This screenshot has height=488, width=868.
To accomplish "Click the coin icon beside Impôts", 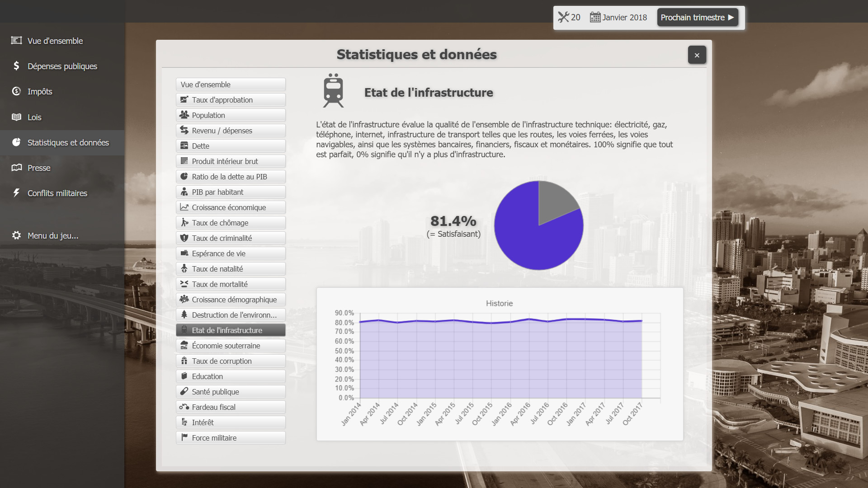I will click(x=15, y=91).
